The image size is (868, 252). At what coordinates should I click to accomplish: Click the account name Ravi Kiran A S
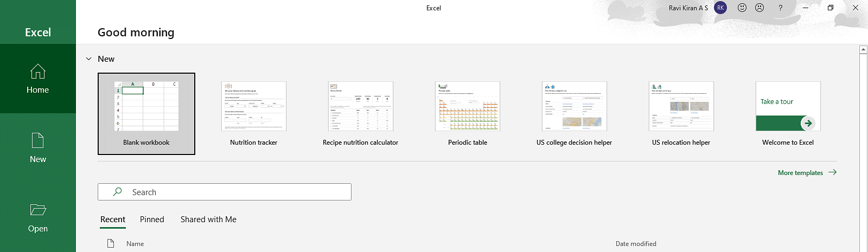coord(688,8)
